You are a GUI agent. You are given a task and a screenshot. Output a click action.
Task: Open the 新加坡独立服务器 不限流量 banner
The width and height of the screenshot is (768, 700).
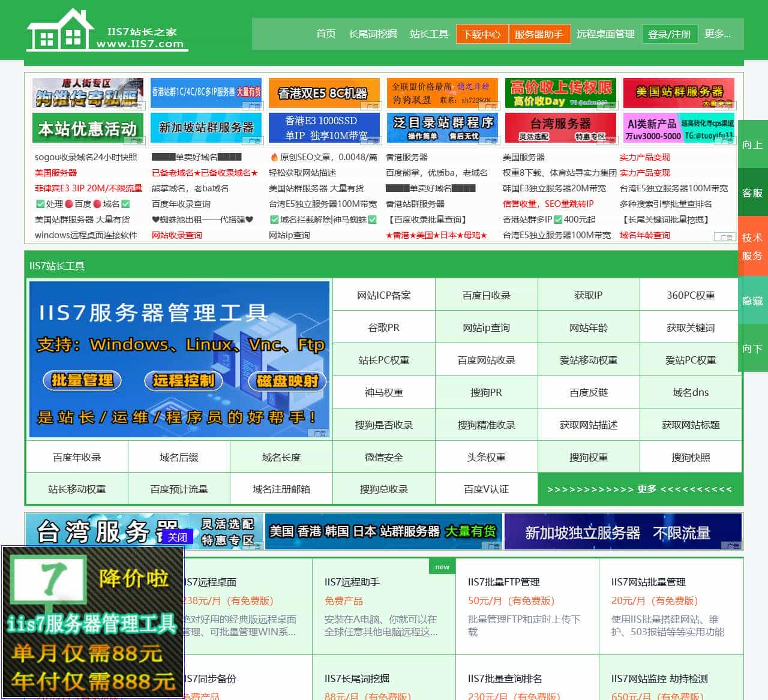pyautogui.click(x=623, y=532)
